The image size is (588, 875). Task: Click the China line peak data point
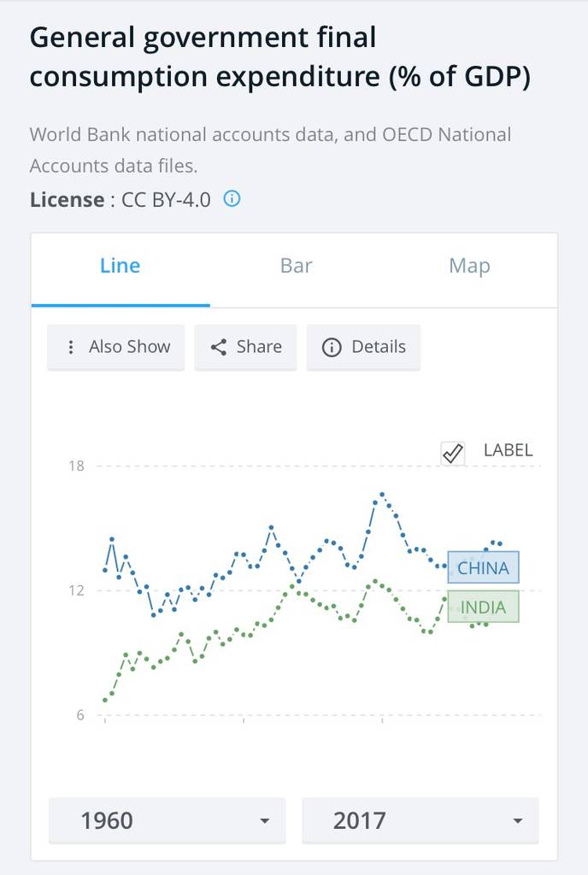(x=382, y=494)
